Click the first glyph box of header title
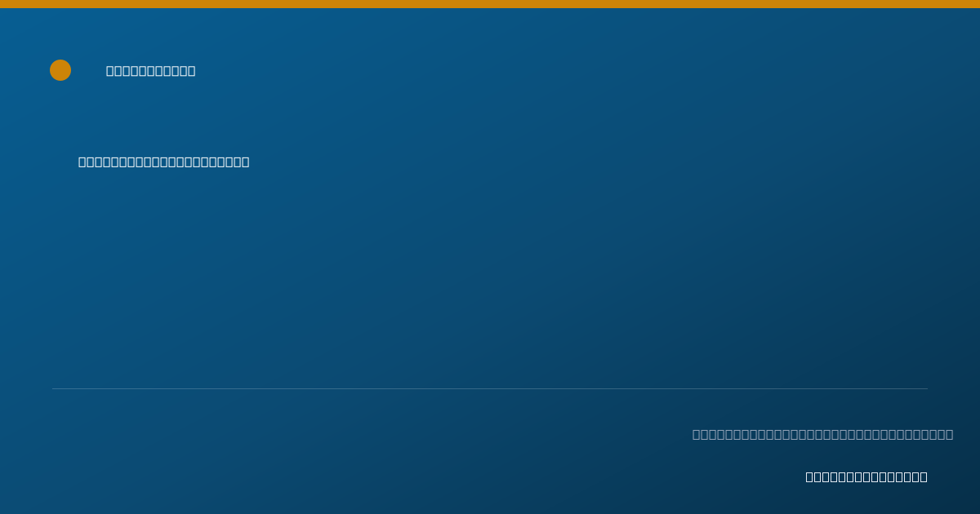The height and width of the screenshot is (514, 980). pos(110,71)
